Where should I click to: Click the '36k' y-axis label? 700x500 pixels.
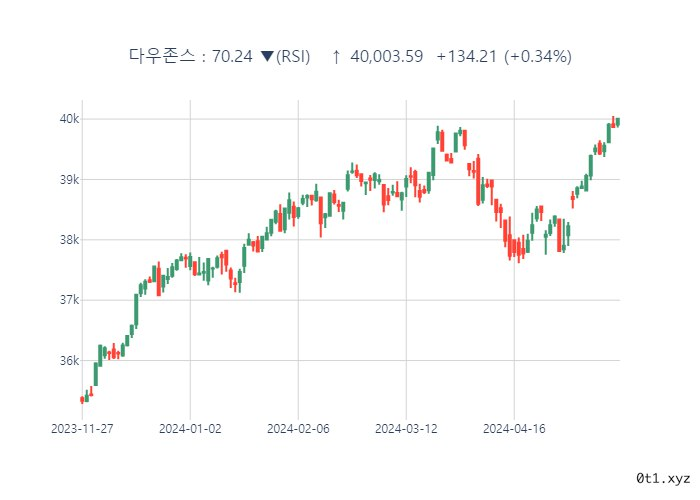coord(69,360)
